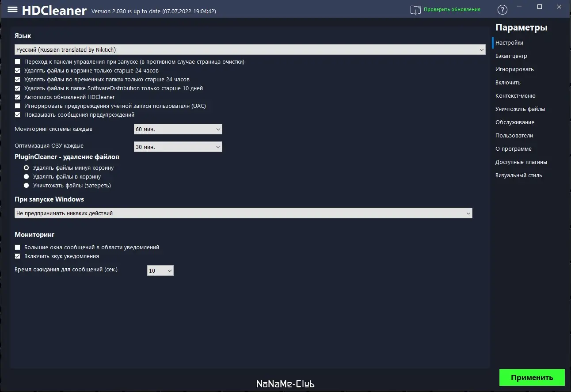The image size is (571, 392).
Task: Open the Включить section
Action: tap(508, 83)
